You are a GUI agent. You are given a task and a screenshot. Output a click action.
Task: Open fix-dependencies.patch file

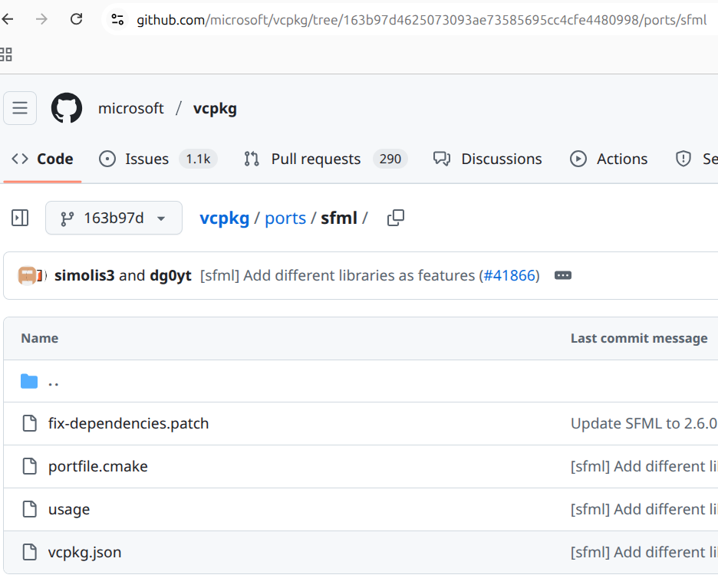pyautogui.click(x=129, y=424)
